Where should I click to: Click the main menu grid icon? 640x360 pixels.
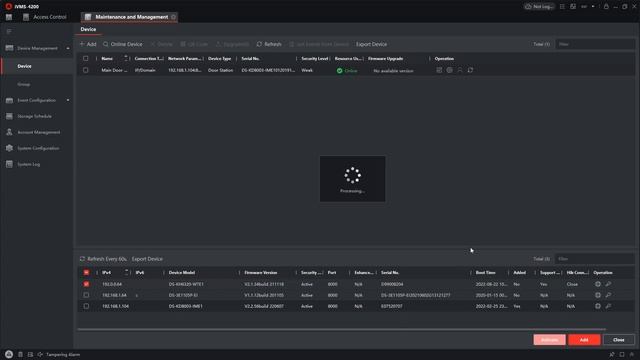pos(9,17)
